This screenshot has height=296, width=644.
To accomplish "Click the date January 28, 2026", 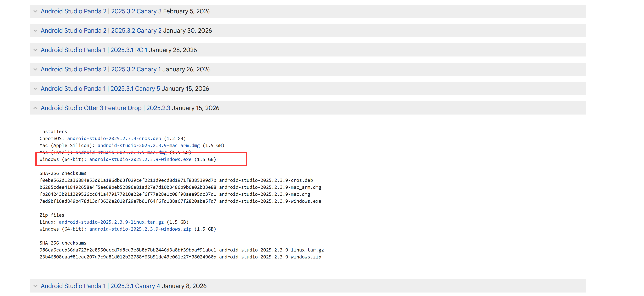I will [x=173, y=50].
